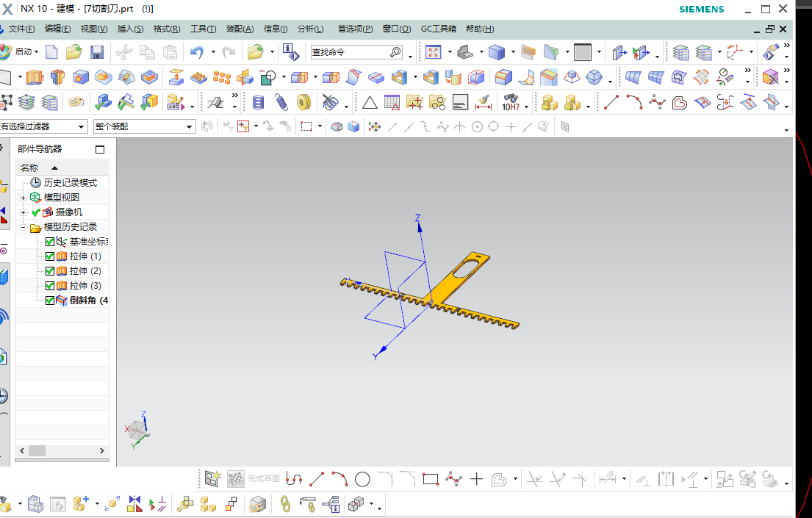Click the Fit view icon

click(434, 52)
